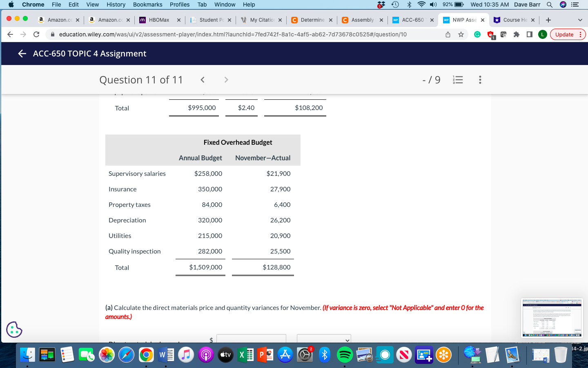Bookmark this page with the star icon

tap(461, 34)
